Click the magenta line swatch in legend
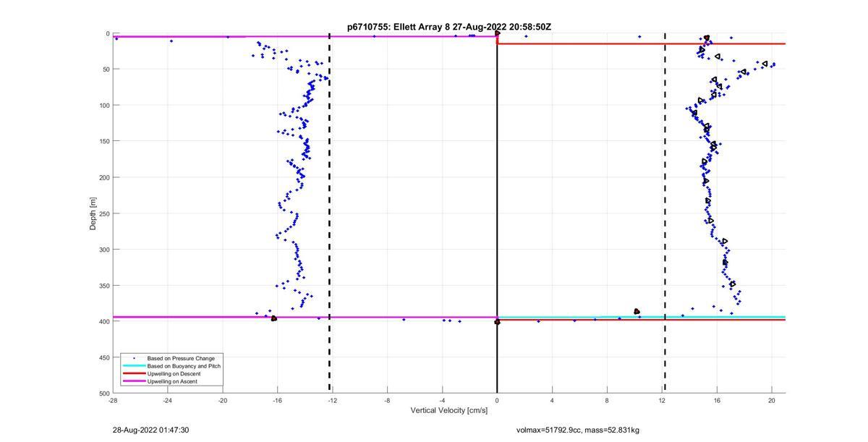 click(x=133, y=381)
